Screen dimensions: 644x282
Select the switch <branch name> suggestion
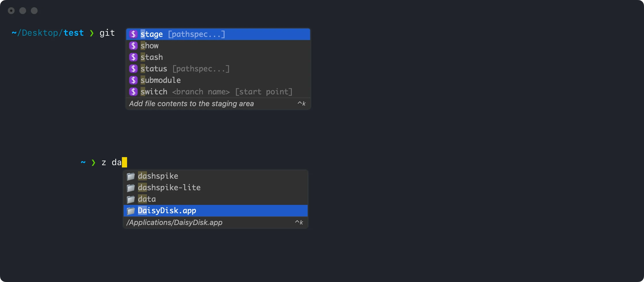pyautogui.click(x=216, y=92)
